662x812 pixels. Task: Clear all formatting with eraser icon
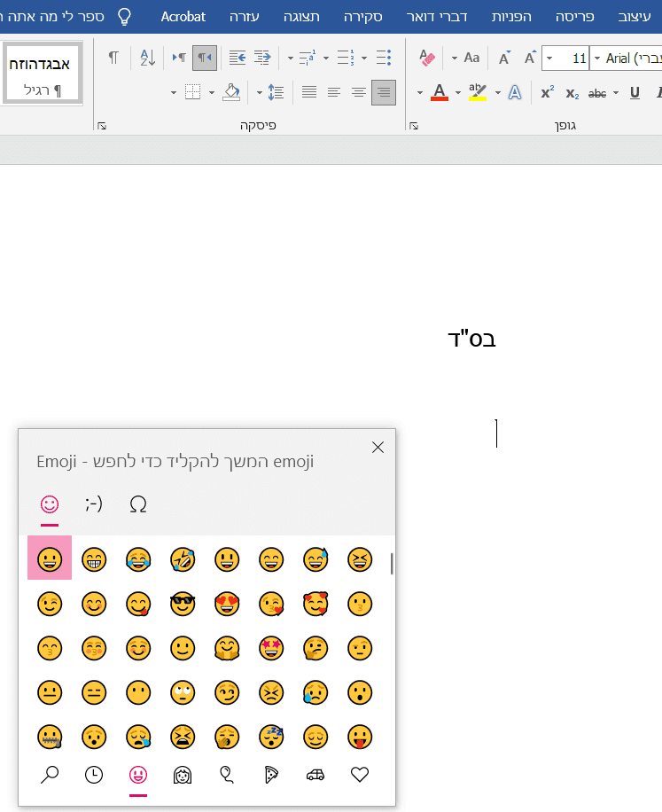[x=427, y=58]
